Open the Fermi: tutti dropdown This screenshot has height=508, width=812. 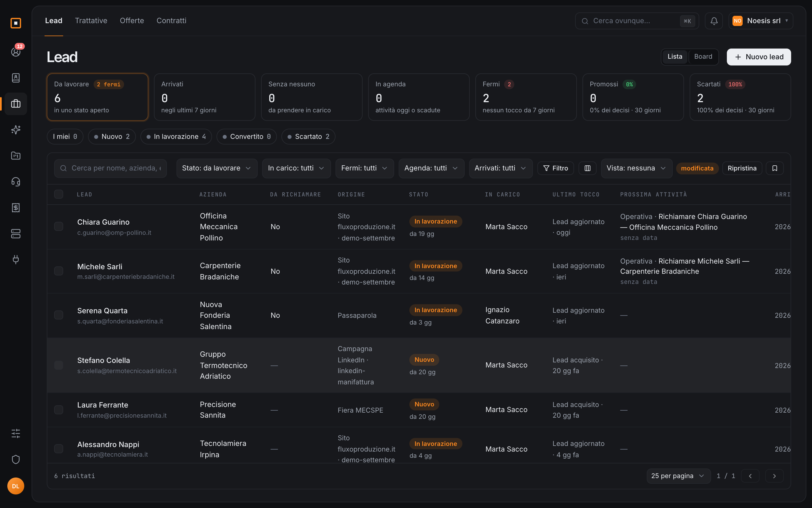(364, 168)
